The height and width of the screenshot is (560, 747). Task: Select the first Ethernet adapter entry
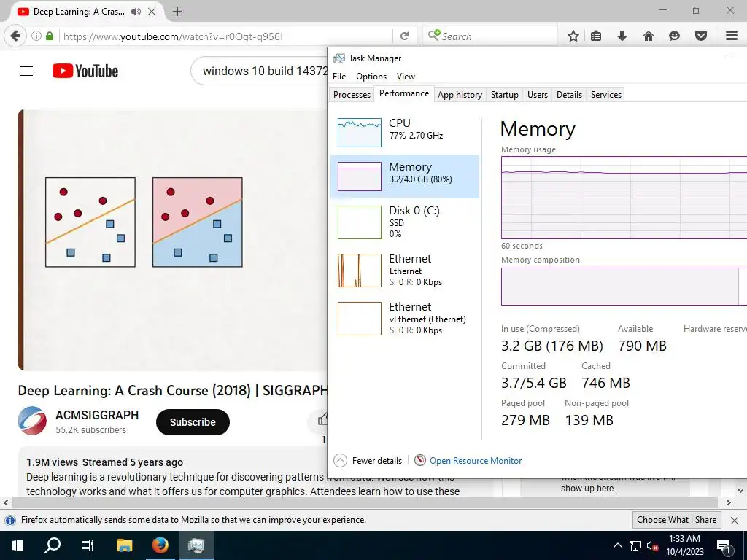coord(405,270)
